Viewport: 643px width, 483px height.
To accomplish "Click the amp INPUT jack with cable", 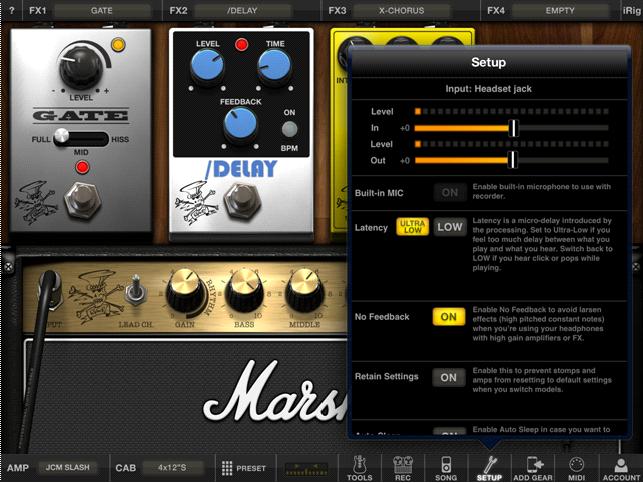I will pos(50,290).
